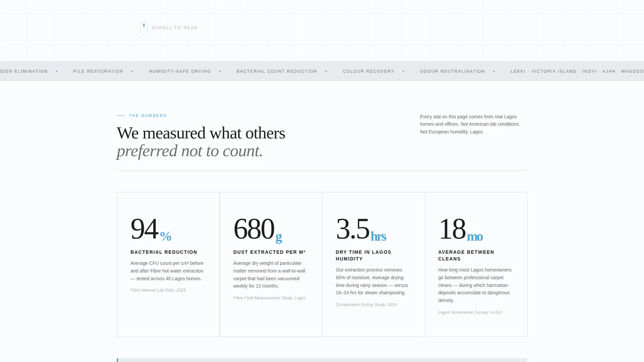Click 'Lagos Homeowner Survey, n=312' source
The height and width of the screenshot is (362, 644).
point(470,312)
